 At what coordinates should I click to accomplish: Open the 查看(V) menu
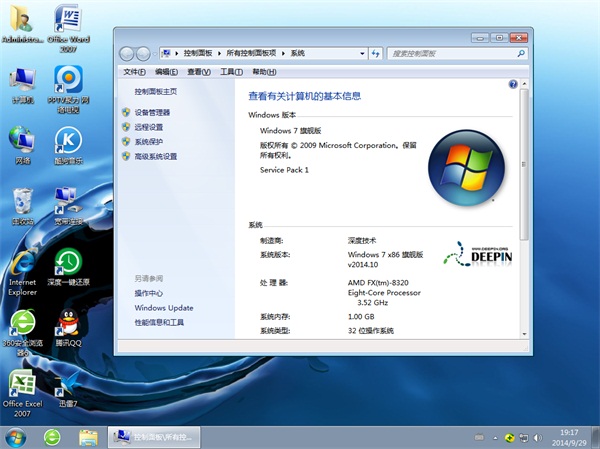(x=199, y=72)
